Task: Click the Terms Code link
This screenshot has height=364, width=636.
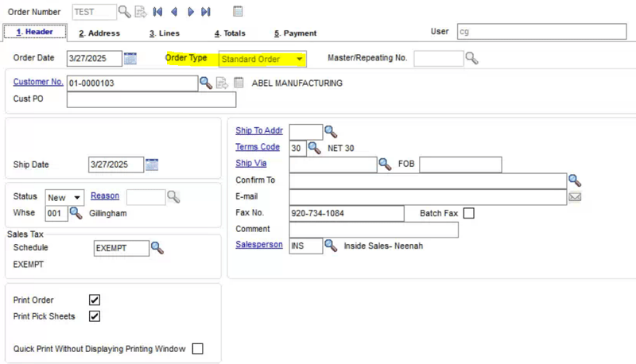Action: point(257,147)
